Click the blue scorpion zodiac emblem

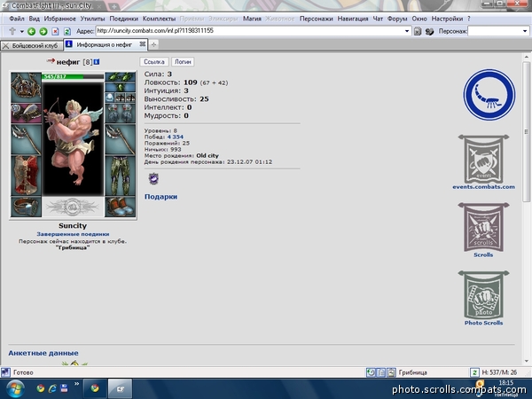[x=489, y=95]
